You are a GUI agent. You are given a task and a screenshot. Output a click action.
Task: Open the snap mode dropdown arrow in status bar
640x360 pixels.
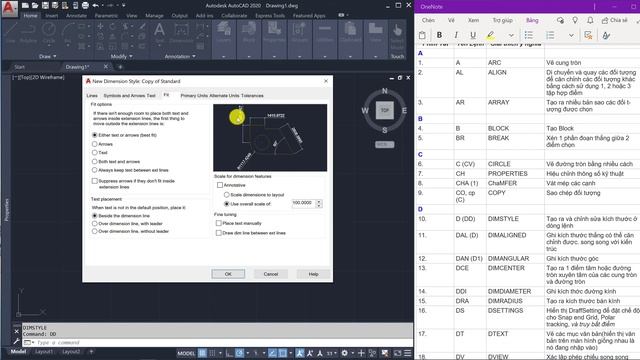(220, 353)
